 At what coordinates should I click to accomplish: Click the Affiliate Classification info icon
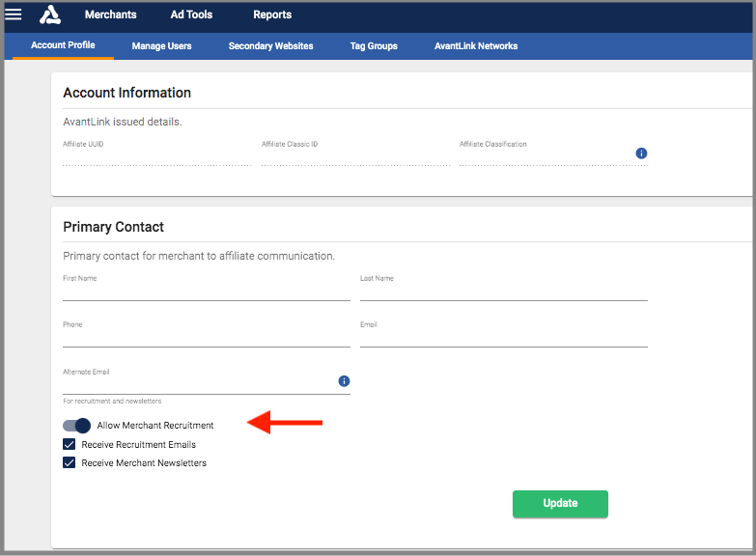coord(641,153)
